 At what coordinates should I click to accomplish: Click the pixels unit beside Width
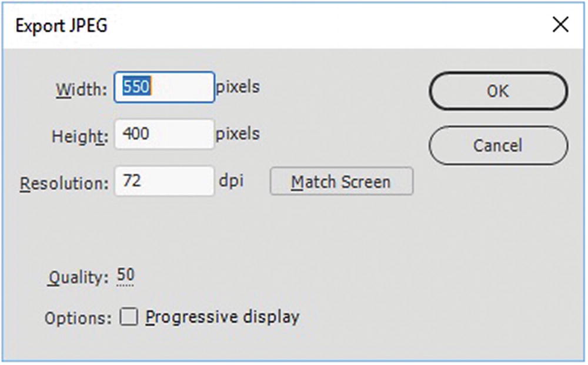238,87
